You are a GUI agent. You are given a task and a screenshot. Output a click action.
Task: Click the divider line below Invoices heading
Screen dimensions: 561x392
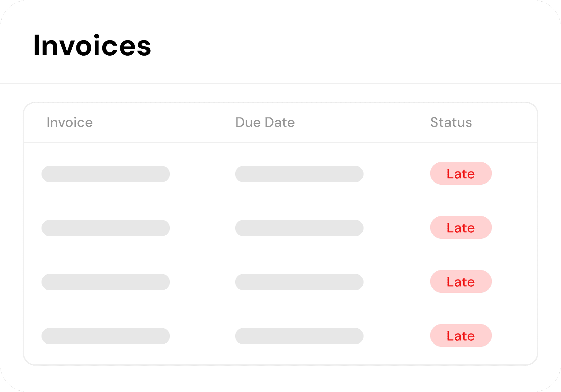pyautogui.click(x=280, y=84)
